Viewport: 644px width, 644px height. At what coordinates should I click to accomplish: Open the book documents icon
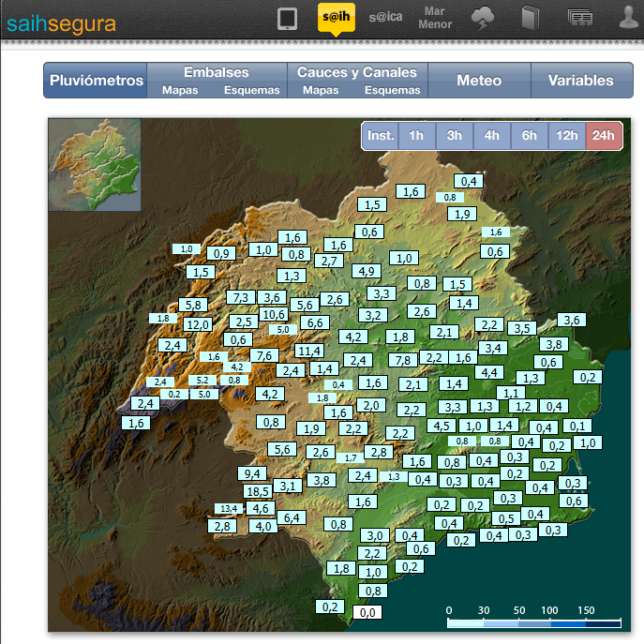click(x=531, y=19)
